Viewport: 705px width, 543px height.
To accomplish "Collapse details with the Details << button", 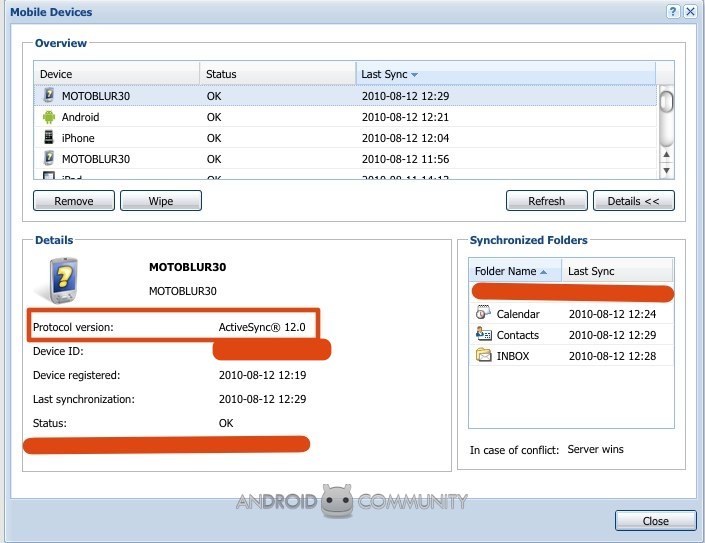I will tap(633, 201).
